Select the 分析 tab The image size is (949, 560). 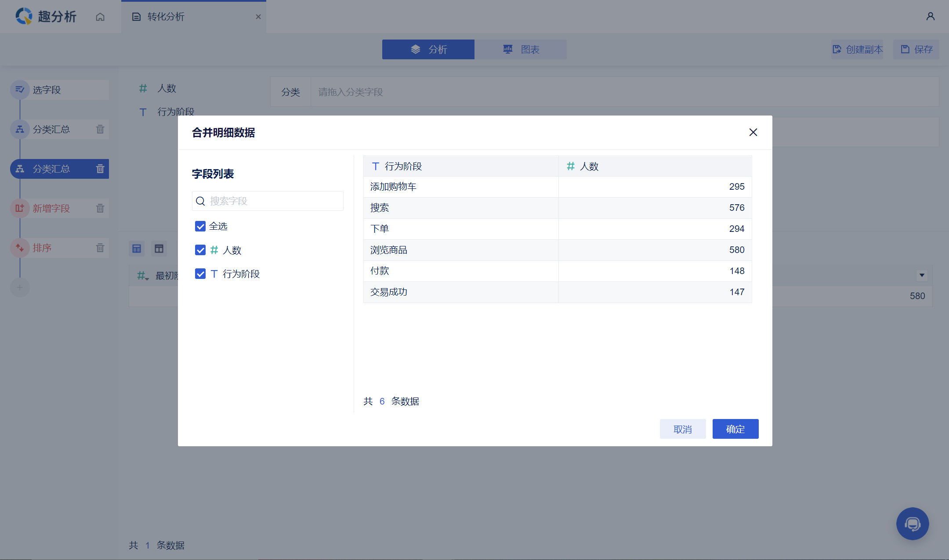tap(428, 49)
